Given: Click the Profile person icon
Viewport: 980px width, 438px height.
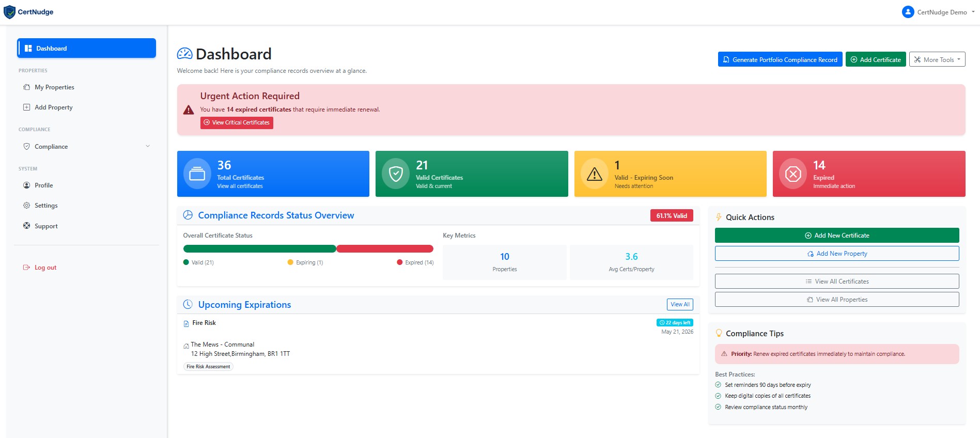Looking at the screenshot, I should pyautogui.click(x=26, y=185).
